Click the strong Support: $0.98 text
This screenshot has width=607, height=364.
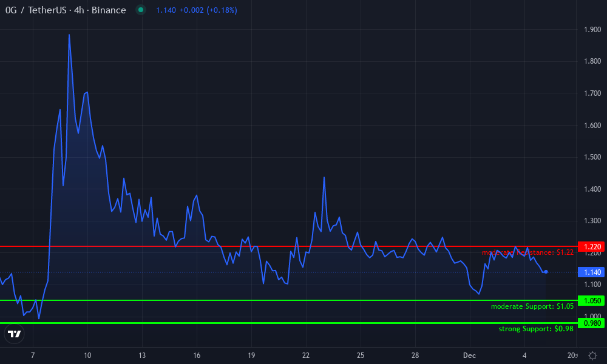(x=536, y=329)
